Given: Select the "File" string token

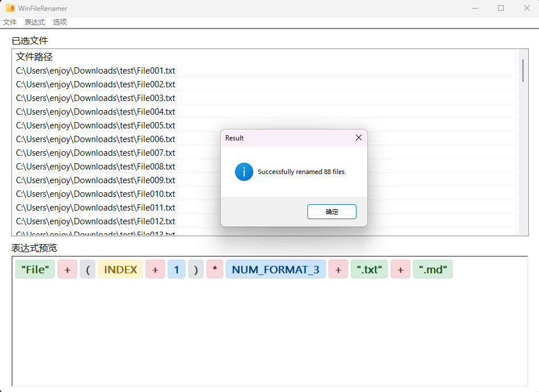Looking at the screenshot, I should (35, 269).
